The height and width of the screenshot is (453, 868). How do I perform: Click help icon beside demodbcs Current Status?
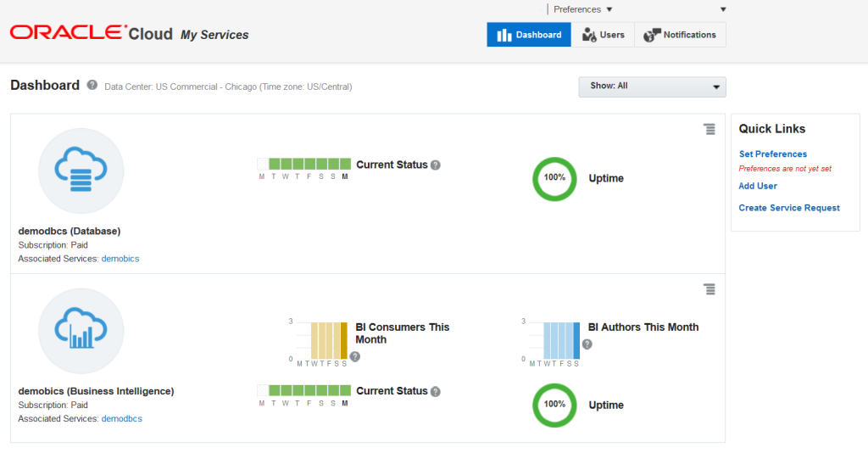point(436,165)
